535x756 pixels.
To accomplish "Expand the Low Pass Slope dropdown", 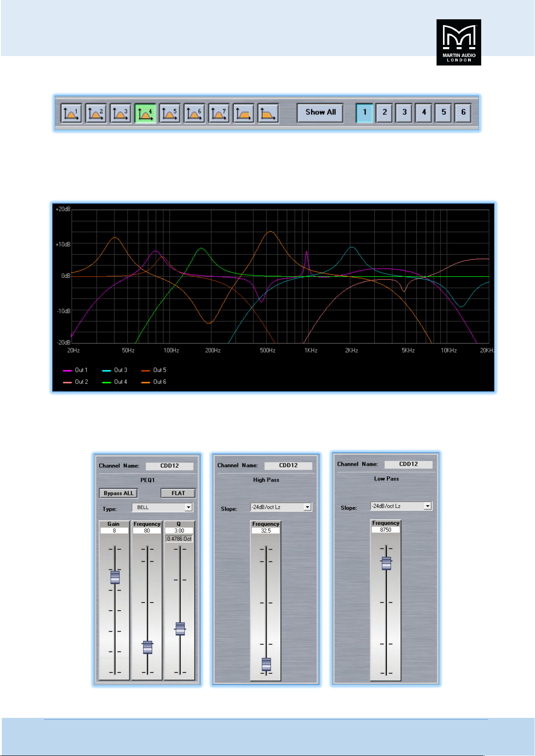I will pos(428,506).
